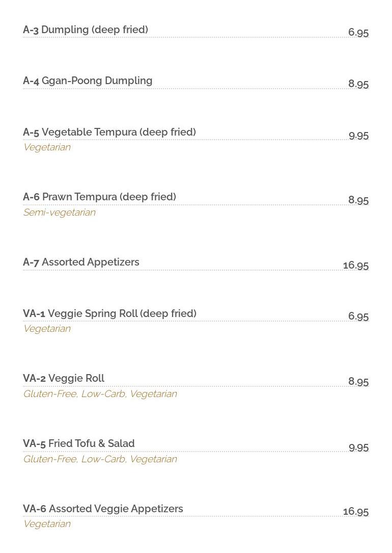Click the 6.95 price of A-3 Dumpling
Screen dimensions: 392x553
pyautogui.click(x=358, y=33)
